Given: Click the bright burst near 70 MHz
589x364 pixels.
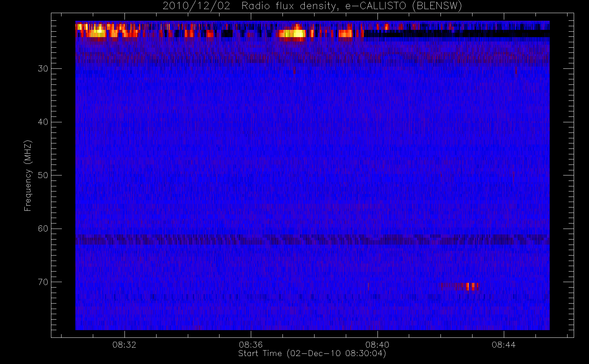Looking at the screenshot, I should tap(471, 286).
